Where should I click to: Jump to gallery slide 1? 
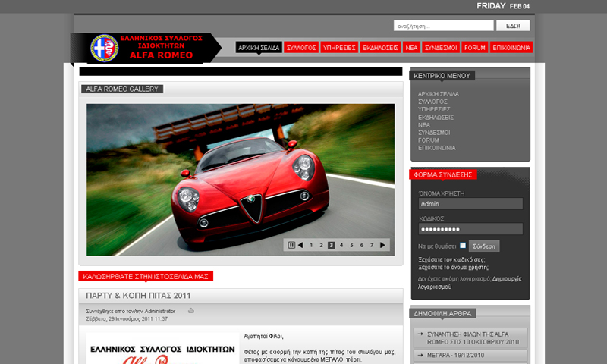pos(311,245)
